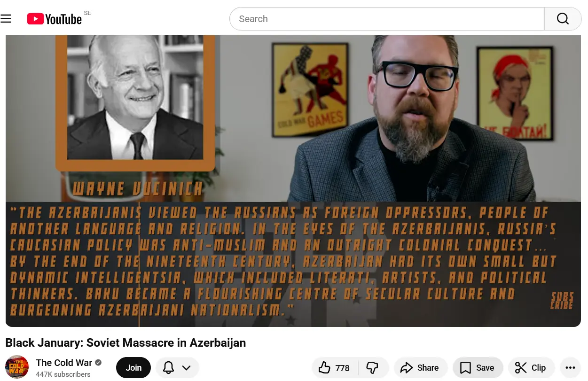This screenshot has width=588, height=381.
Task: Join The Cold War channel membership
Action: (x=133, y=368)
